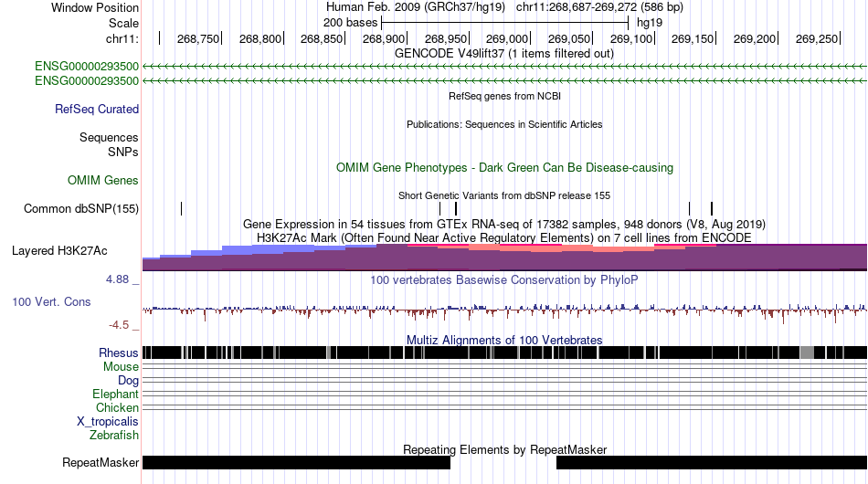Select the Layered H3K27Ac track label

(x=59, y=250)
